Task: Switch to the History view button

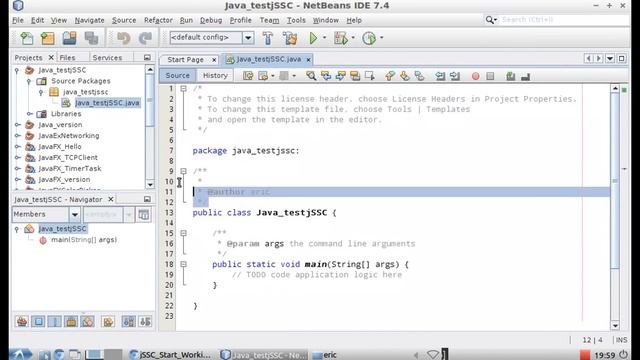Action: [x=215, y=76]
